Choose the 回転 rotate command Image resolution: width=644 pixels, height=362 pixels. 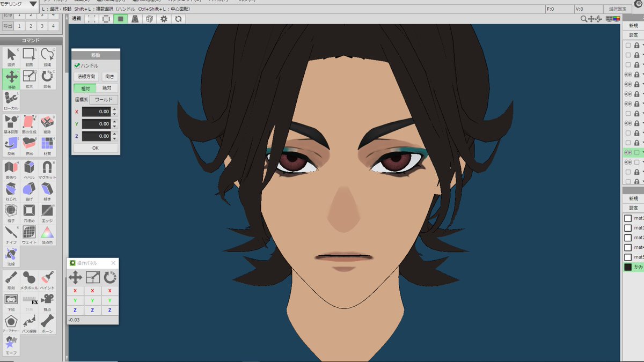[47, 79]
